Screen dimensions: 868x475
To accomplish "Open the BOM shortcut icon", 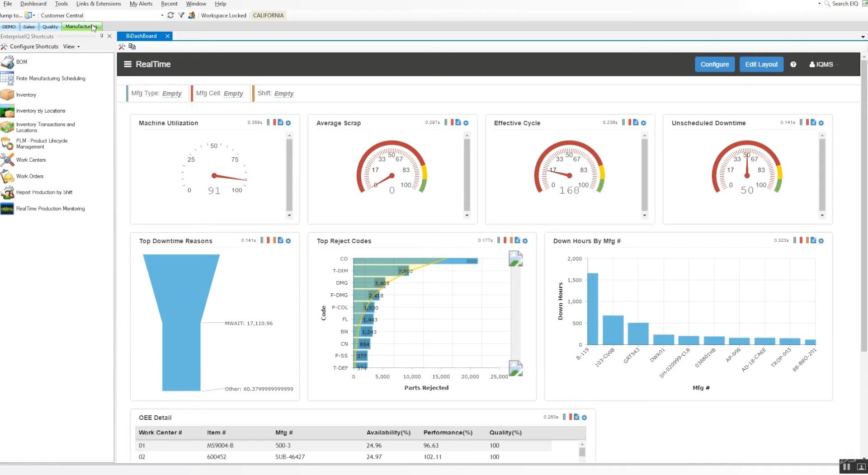I will tap(8, 62).
